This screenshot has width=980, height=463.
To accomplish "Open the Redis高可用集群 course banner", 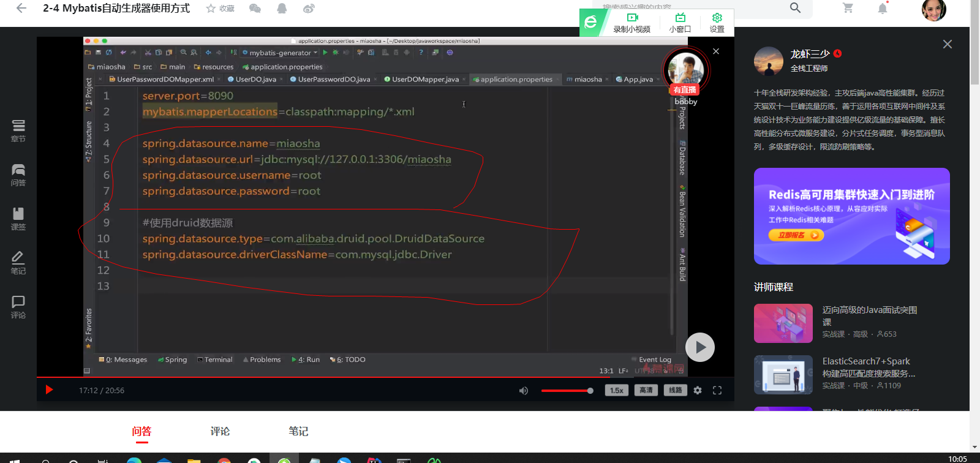I will [x=852, y=216].
